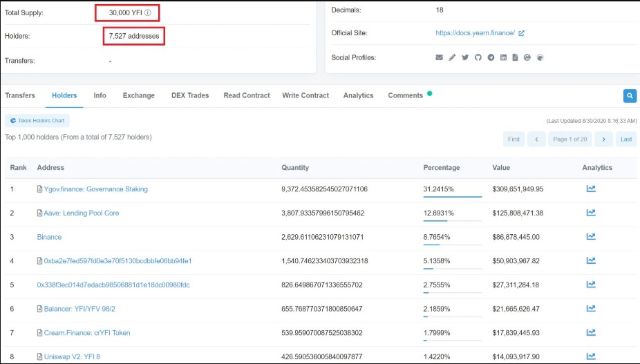Click the 31.2415% percentage bar
Viewport: 640px width, 364px height.
pos(452,197)
